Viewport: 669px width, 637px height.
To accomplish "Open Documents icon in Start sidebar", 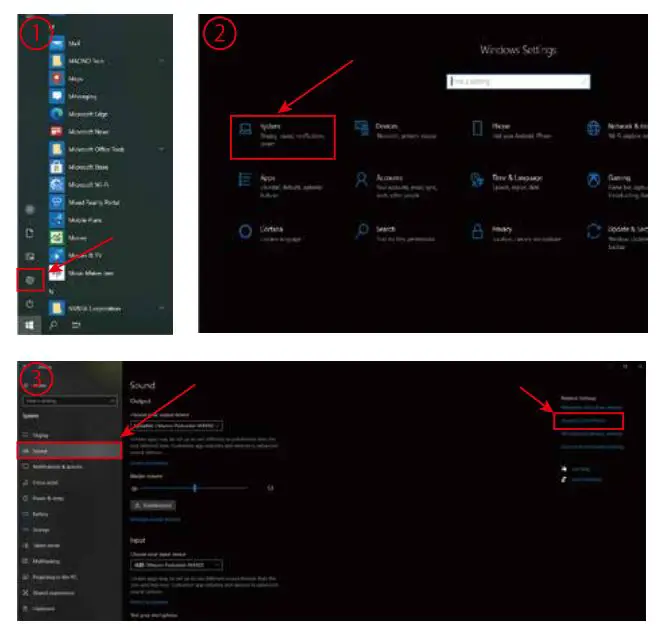I will (x=29, y=233).
